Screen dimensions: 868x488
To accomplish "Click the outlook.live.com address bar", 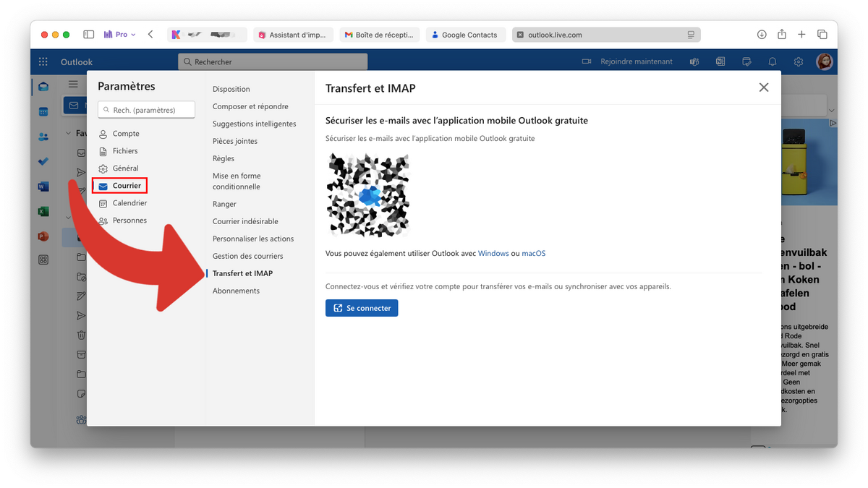I will point(606,35).
